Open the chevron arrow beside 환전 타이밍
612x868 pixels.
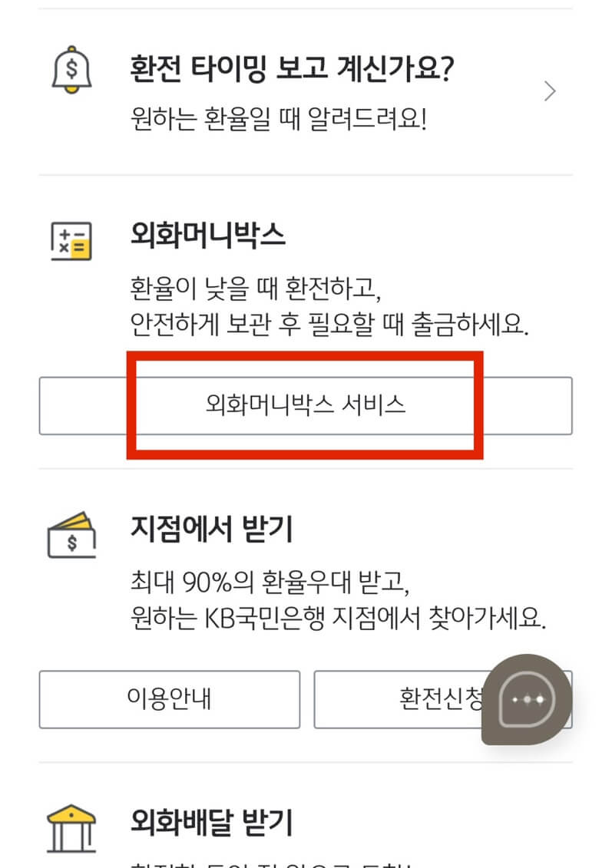(549, 91)
